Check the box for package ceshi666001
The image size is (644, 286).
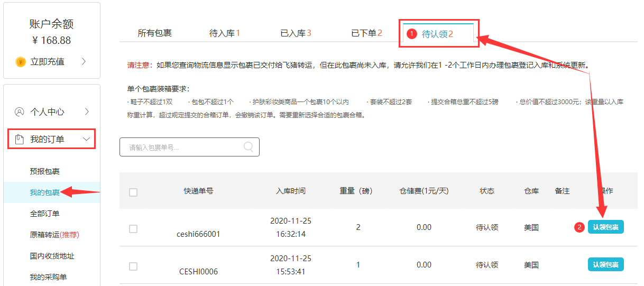(x=133, y=228)
